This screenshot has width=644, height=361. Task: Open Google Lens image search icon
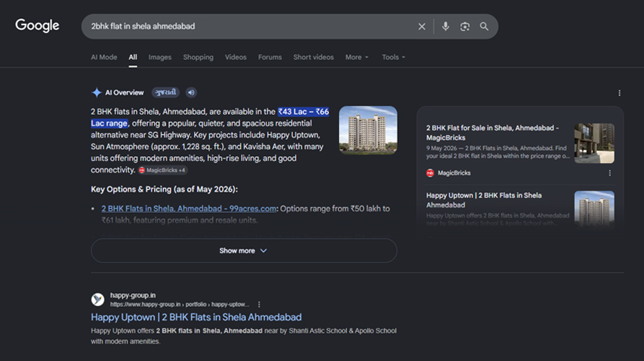[464, 27]
